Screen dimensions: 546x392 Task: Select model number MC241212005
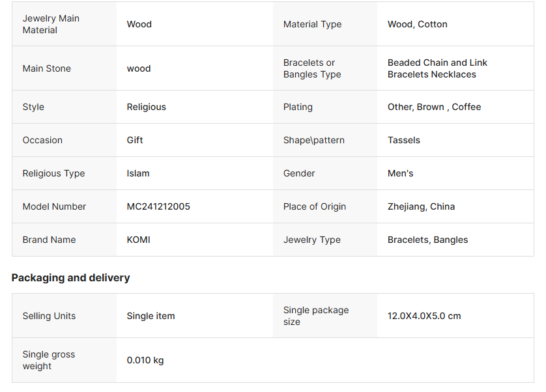click(158, 206)
